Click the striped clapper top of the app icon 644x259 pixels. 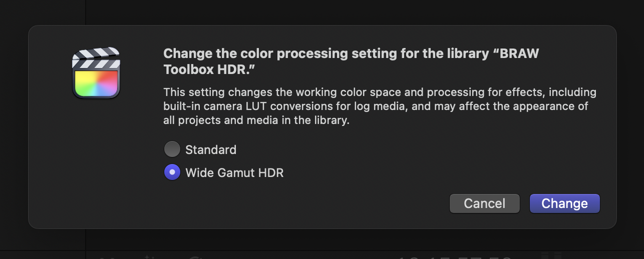tap(96, 57)
